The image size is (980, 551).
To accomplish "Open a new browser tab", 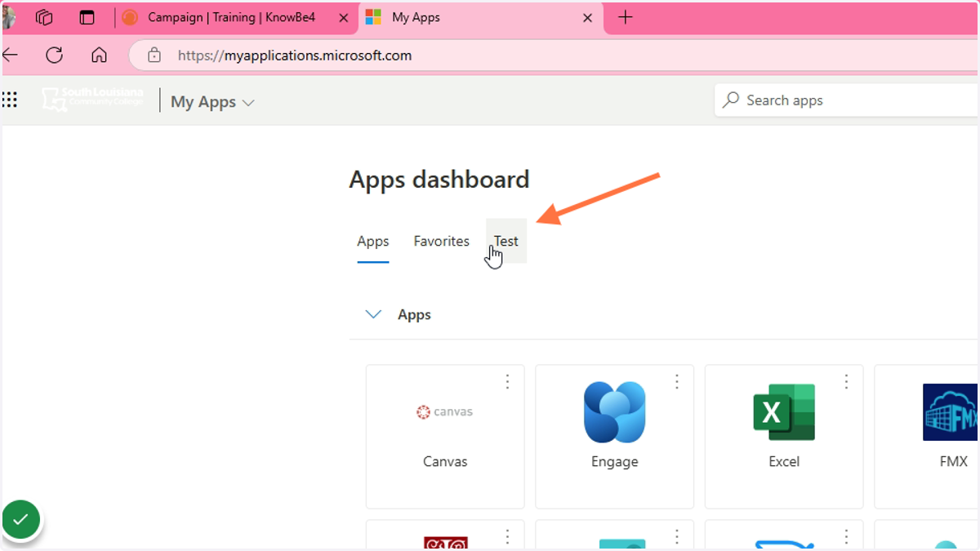I will pos(626,17).
